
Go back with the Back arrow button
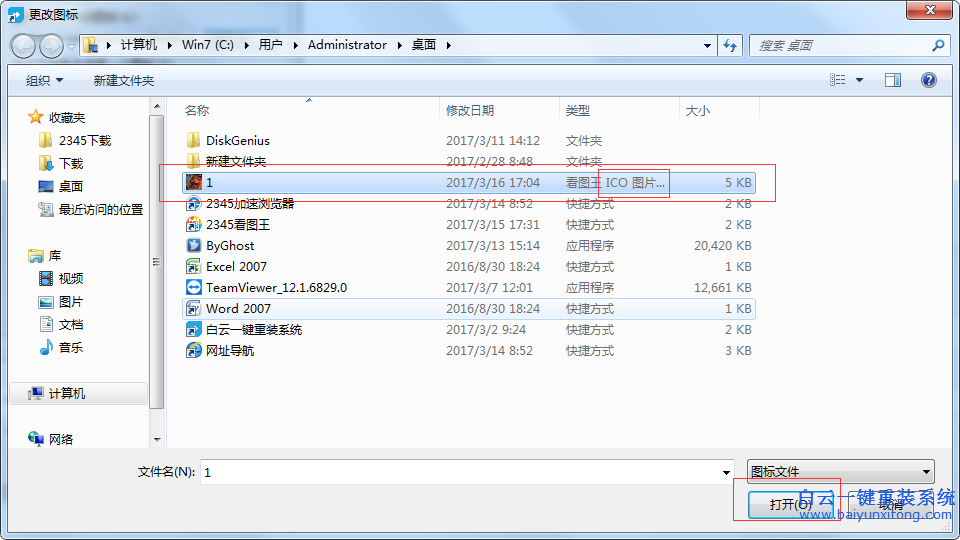coord(23,46)
